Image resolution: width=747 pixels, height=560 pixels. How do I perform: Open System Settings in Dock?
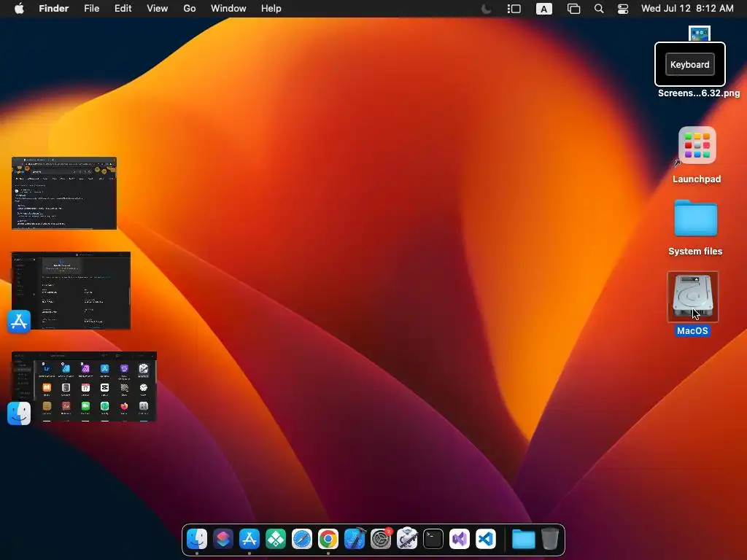(x=381, y=539)
